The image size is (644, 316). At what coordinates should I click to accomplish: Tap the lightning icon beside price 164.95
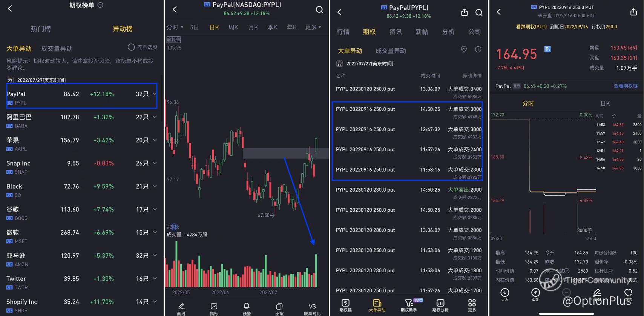click(x=547, y=49)
